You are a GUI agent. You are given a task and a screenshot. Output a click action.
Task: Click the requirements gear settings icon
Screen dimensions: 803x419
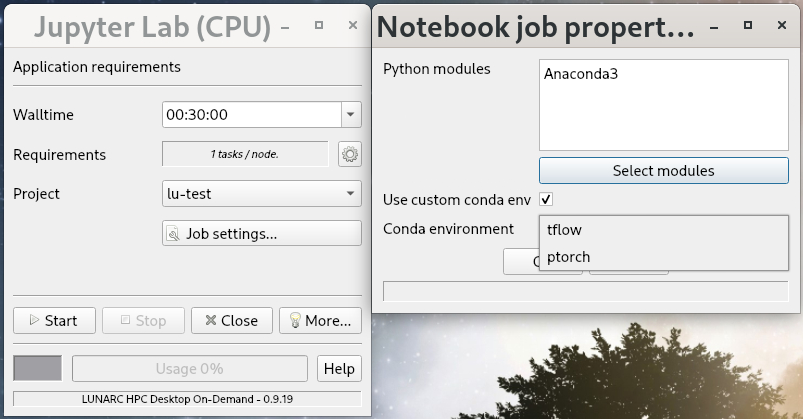350,154
